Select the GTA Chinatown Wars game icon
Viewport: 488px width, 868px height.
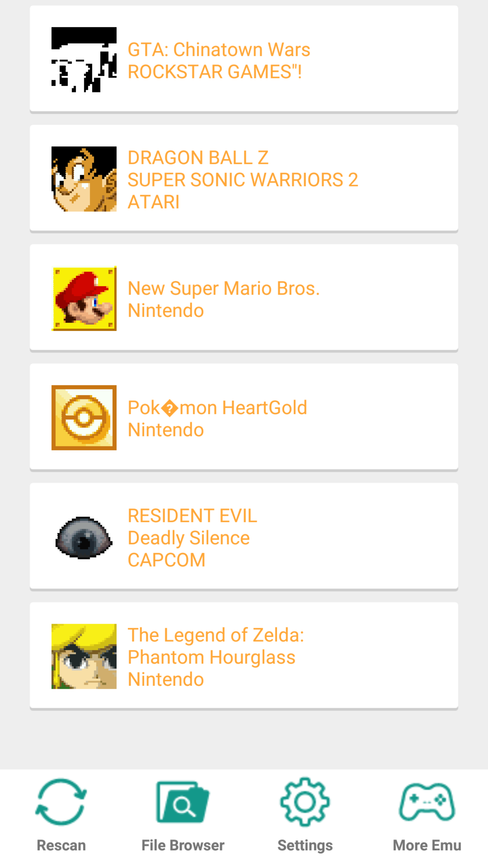[x=84, y=60]
